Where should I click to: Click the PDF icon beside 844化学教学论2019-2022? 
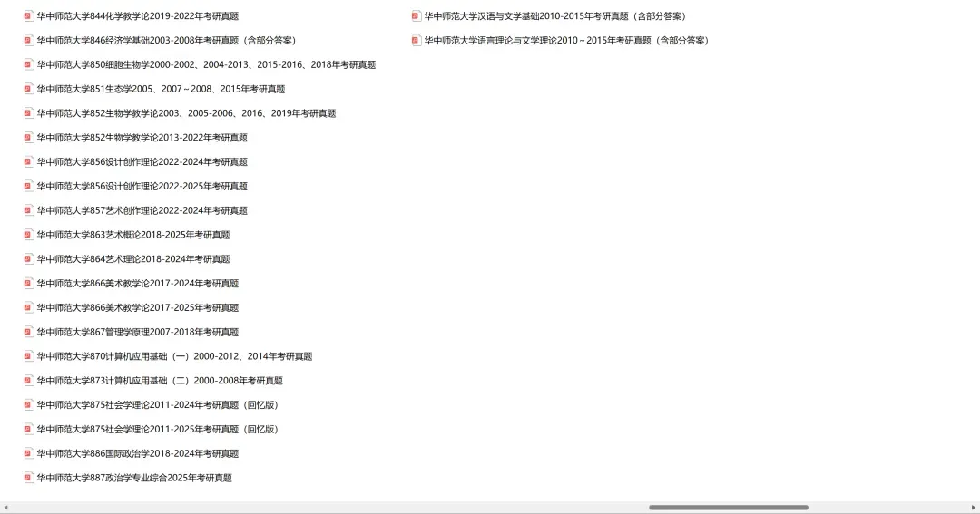(x=28, y=16)
